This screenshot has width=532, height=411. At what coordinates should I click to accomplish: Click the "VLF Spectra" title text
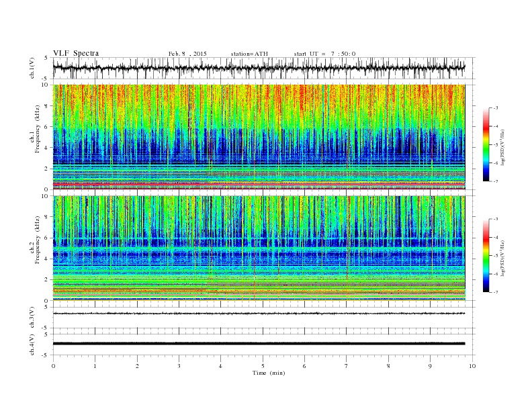click(x=76, y=53)
